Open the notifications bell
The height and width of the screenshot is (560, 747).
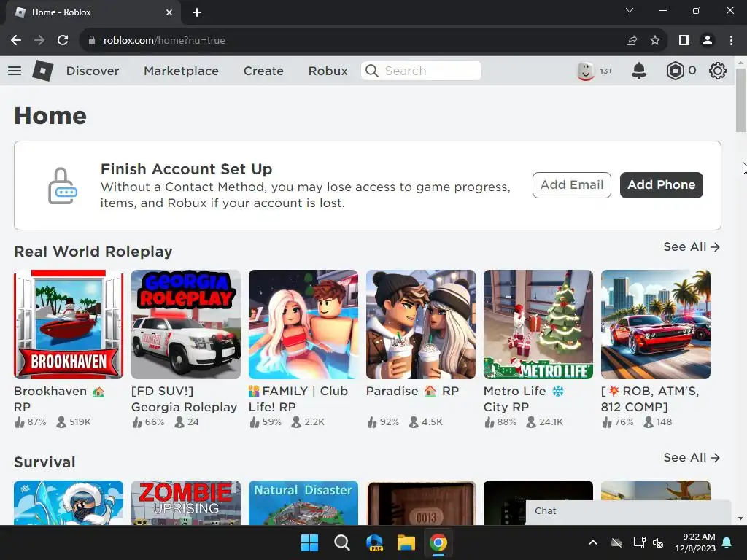(x=639, y=71)
